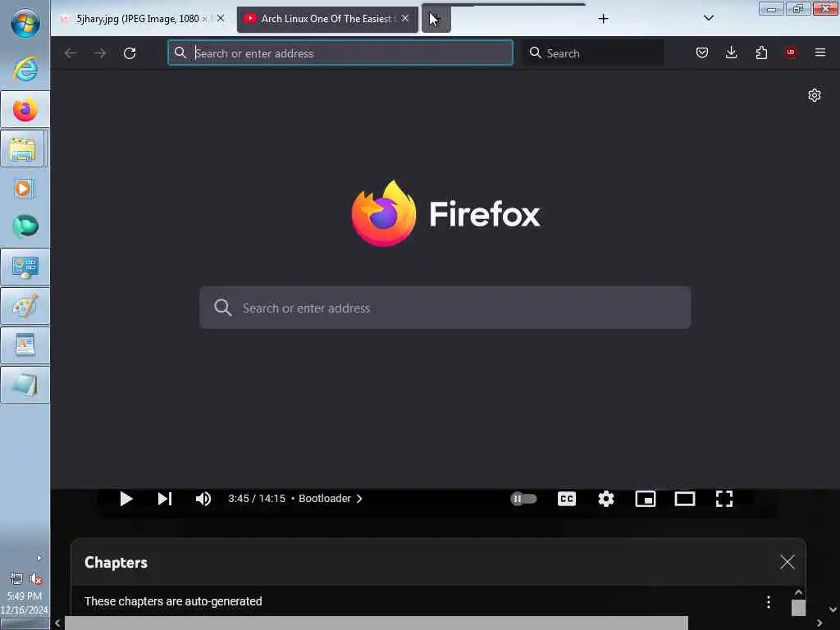This screenshot has width=840, height=630.
Task: Click the muted volume tray icon
Action: 36,578
